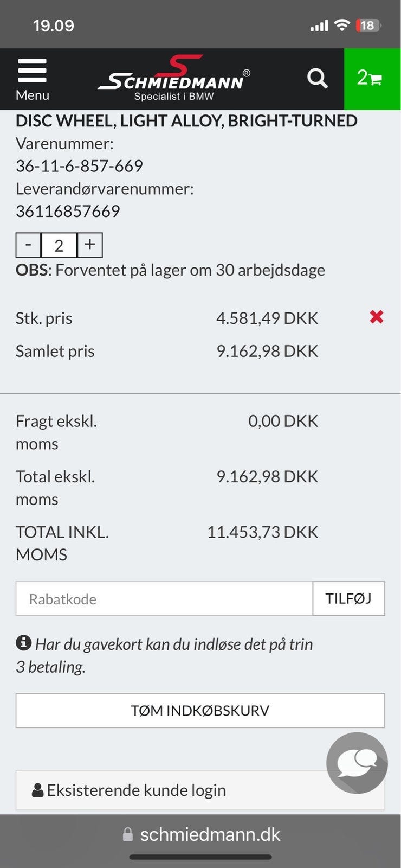Screen dimensions: 401x868
Task: Remove the item with red X
Action: tap(377, 317)
